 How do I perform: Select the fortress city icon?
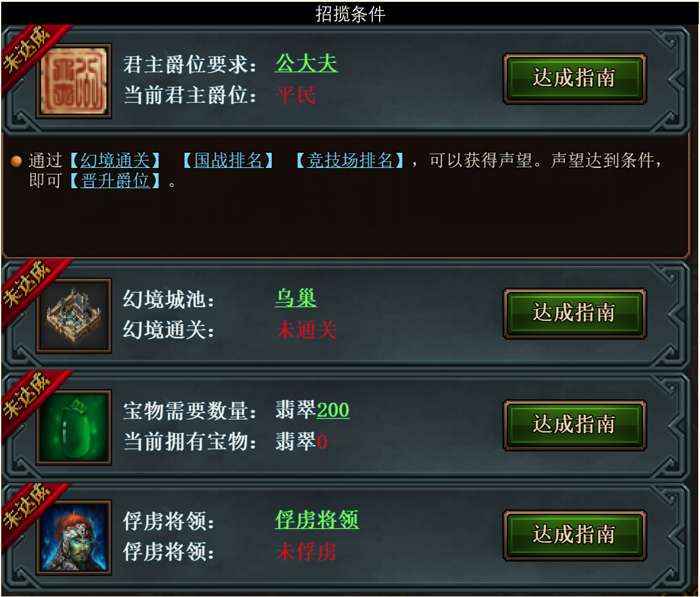pyautogui.click(x=73, y=316)
